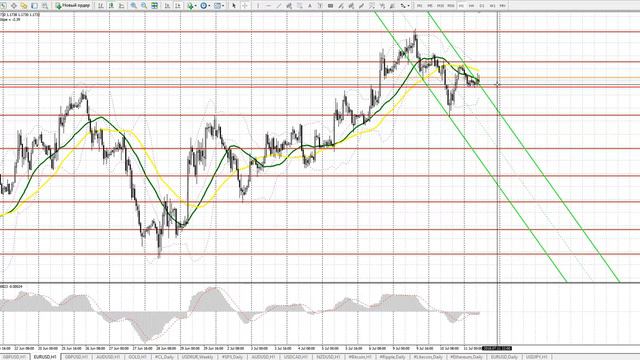Click the Новый ордер (New Order) button

point(73,6)
